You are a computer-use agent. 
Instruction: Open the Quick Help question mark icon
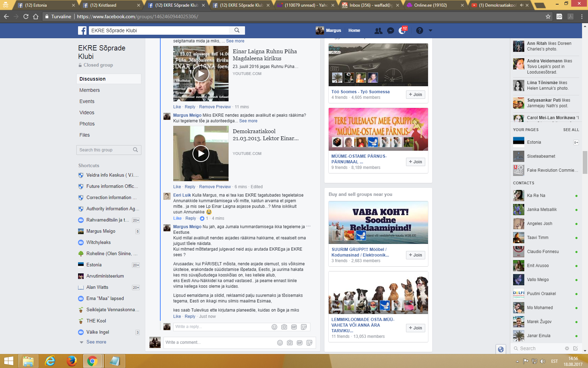(419, 31)
